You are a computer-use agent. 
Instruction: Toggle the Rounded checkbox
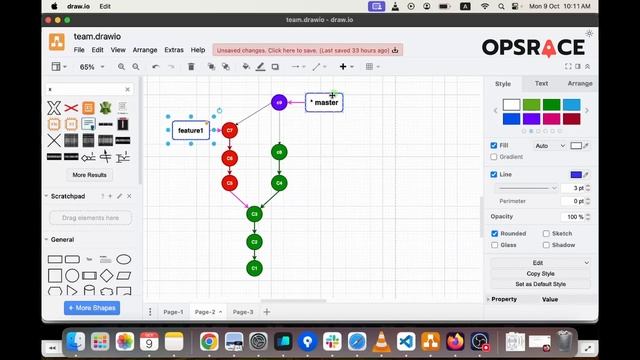[494, 233]
